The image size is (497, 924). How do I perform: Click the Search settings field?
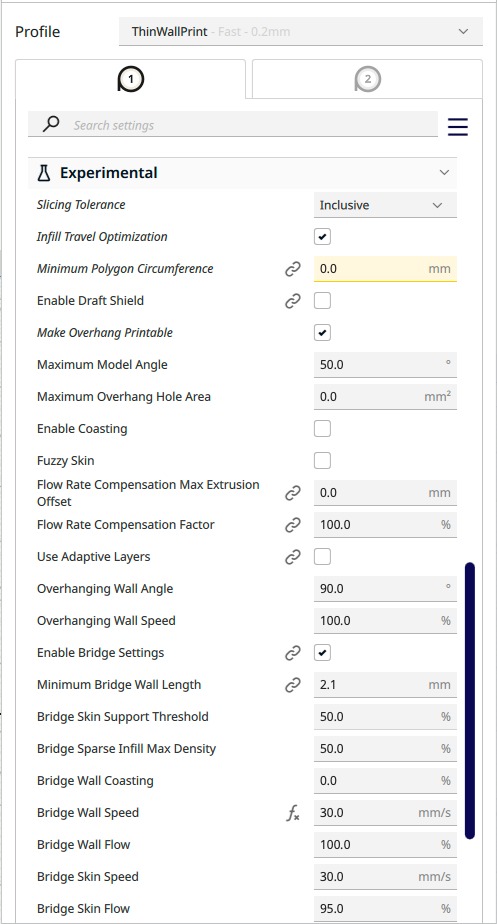point(233,125)
